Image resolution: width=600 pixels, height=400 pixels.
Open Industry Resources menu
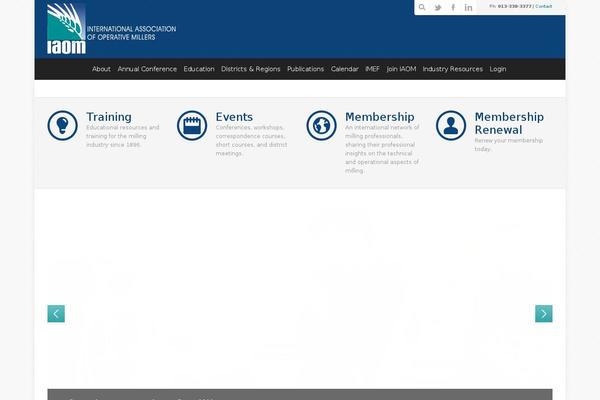point(453,69)
